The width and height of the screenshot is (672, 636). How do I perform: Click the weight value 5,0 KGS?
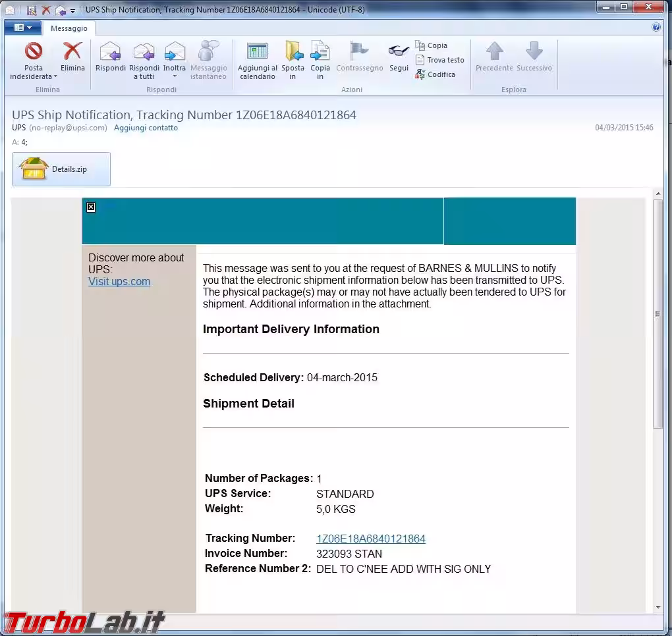(x=335, y=509)
